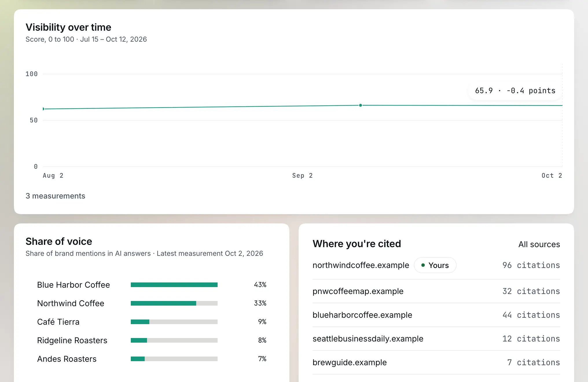The image size is (588, 382).
Task: Open pnwcoffeemap.example citation row
Action: point(436,291)
